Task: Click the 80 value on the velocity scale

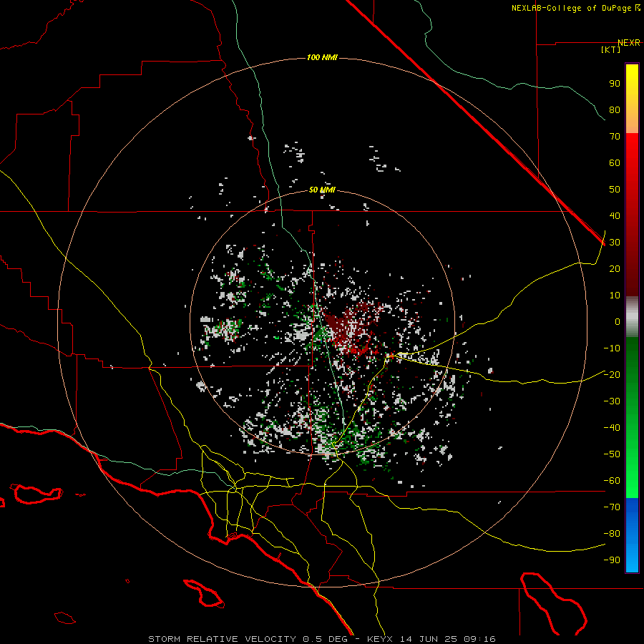Action: coord(615,109)
